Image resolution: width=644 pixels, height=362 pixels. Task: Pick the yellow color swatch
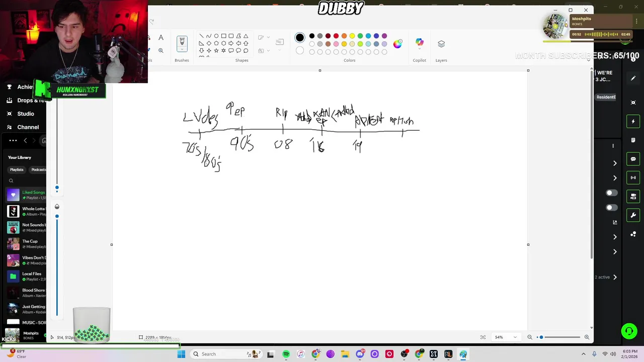coord(352,36)
